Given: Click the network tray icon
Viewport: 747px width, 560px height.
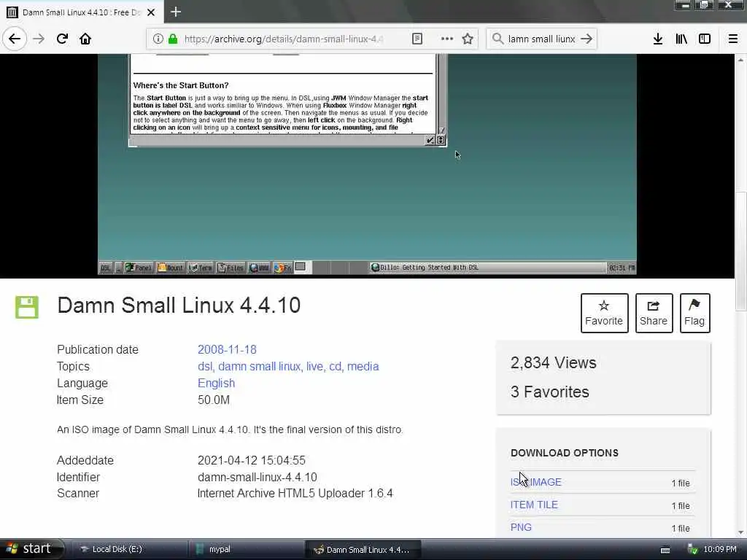Looking at the screenshot, I should [693, 550].
